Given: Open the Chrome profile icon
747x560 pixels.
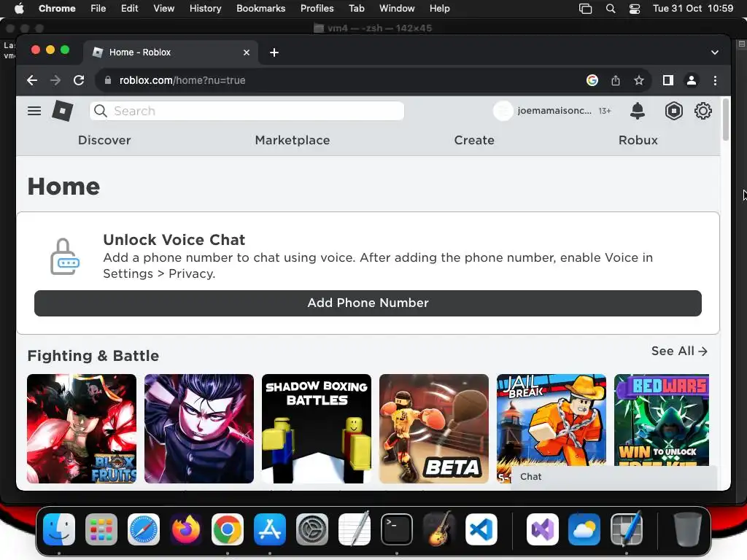Looking at the screenshot, I should pyautogui.click(x=692, y=80).
